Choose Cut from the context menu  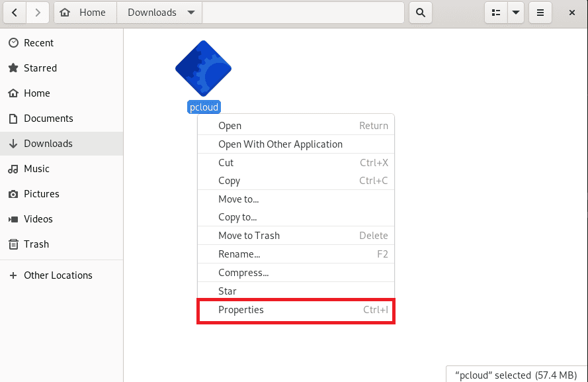click(x=296, y=162)
